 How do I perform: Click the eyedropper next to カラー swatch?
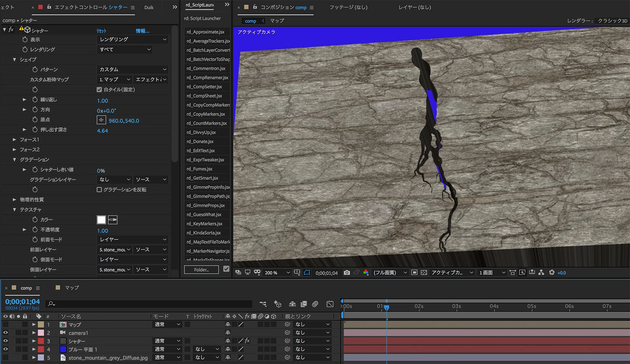point(113,220)
